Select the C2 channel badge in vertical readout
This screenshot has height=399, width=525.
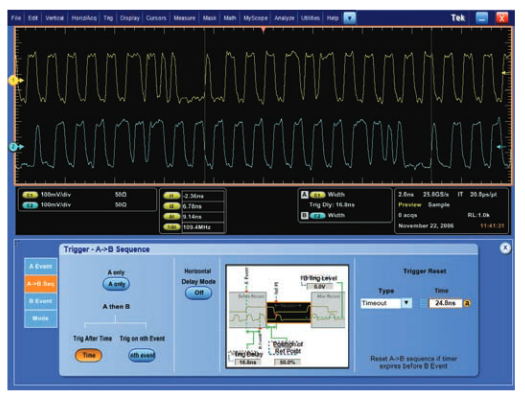tap(30, 205)
